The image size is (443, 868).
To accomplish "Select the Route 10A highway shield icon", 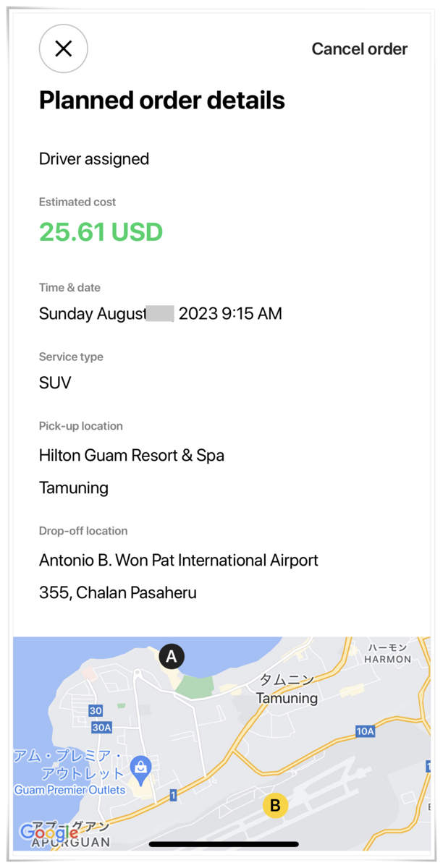I will (365, 731).
